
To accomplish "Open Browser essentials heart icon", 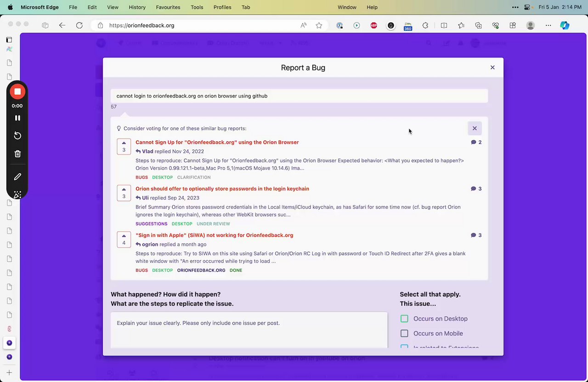I will 495,26.
